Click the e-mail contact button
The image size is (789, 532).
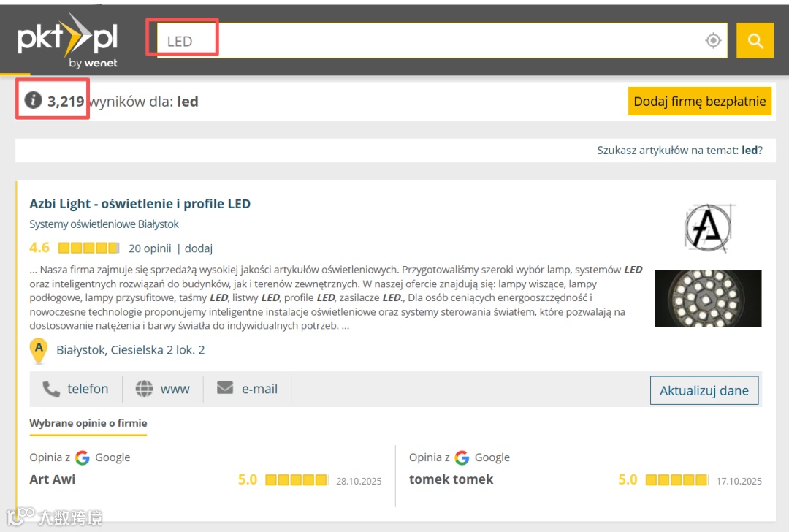pos(247,389)
